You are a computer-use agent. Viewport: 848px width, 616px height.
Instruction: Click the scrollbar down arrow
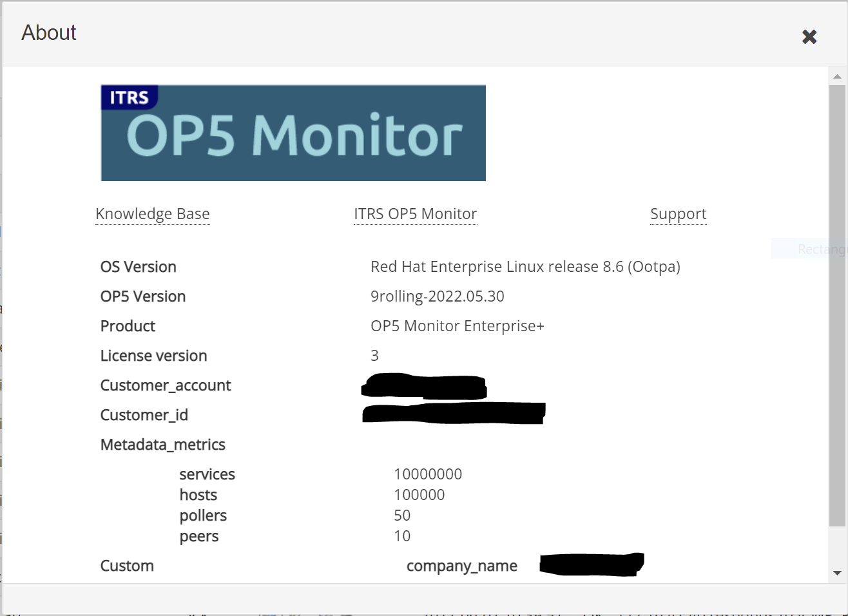(837, 573)
